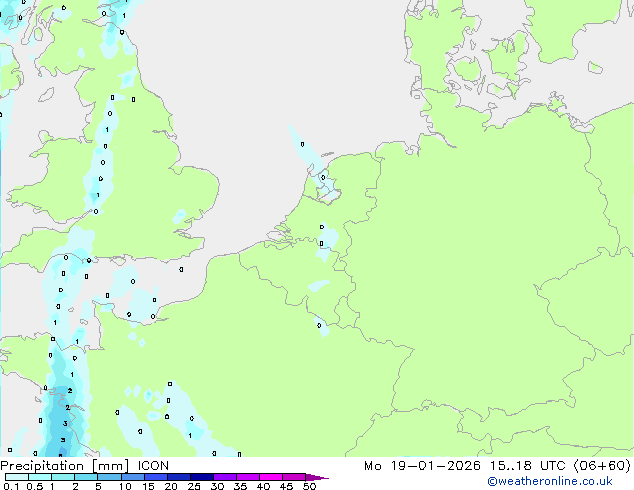Select the '50' legend scale label

coord(310,486)
